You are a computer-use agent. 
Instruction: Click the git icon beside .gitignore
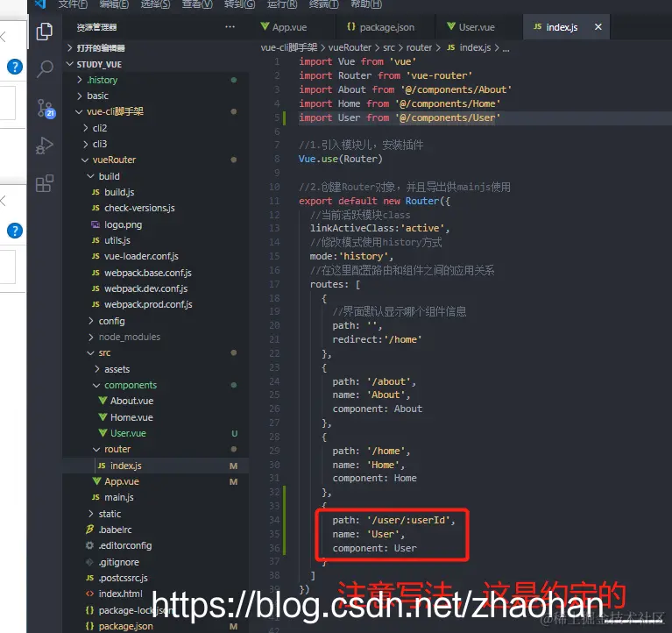(89, 562)
